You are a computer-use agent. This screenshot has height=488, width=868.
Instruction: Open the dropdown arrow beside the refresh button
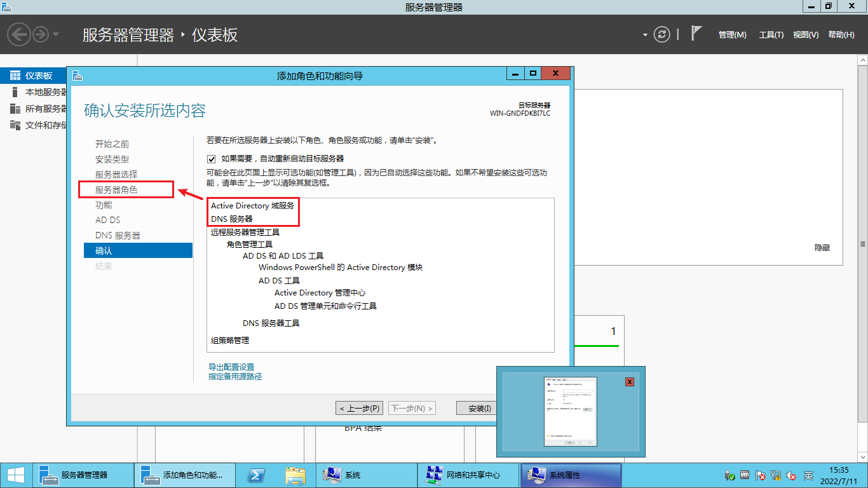click(644, 35)
